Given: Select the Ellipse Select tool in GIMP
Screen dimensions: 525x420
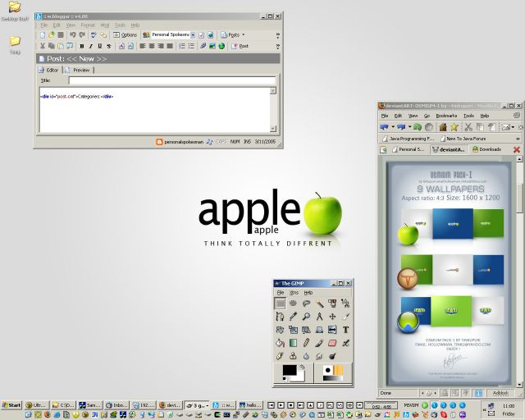Looking at the screenshot, I should (293, 304).
